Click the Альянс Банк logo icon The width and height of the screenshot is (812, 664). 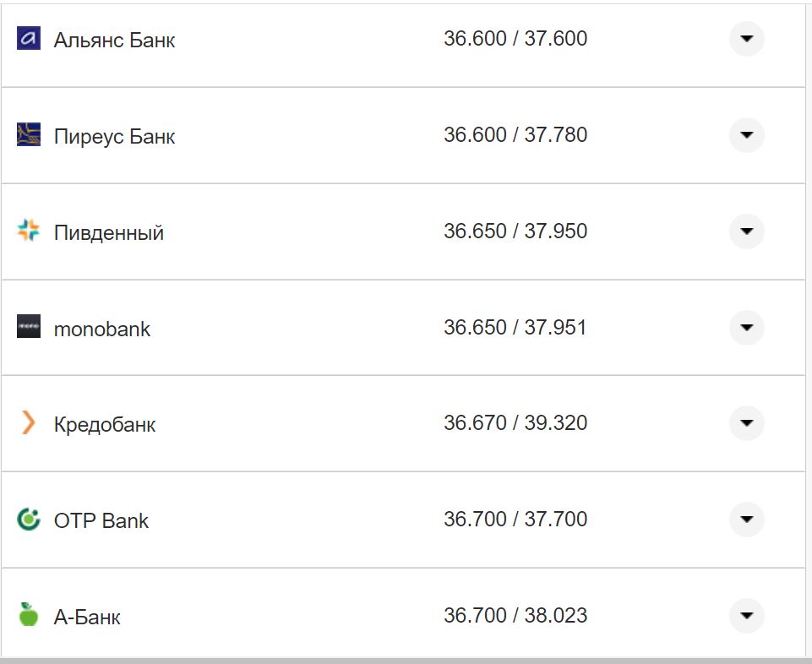[29, 39]
